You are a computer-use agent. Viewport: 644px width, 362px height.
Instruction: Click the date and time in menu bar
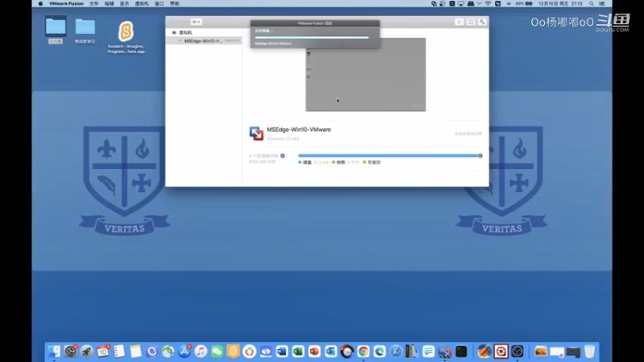[x=560, y=4]
